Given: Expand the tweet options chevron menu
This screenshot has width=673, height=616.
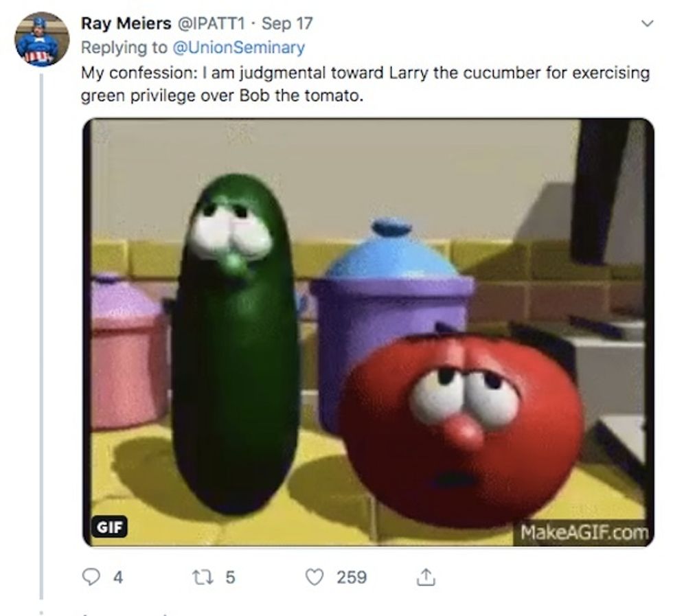Looking at the screenshot, I should tap(646, 24).
